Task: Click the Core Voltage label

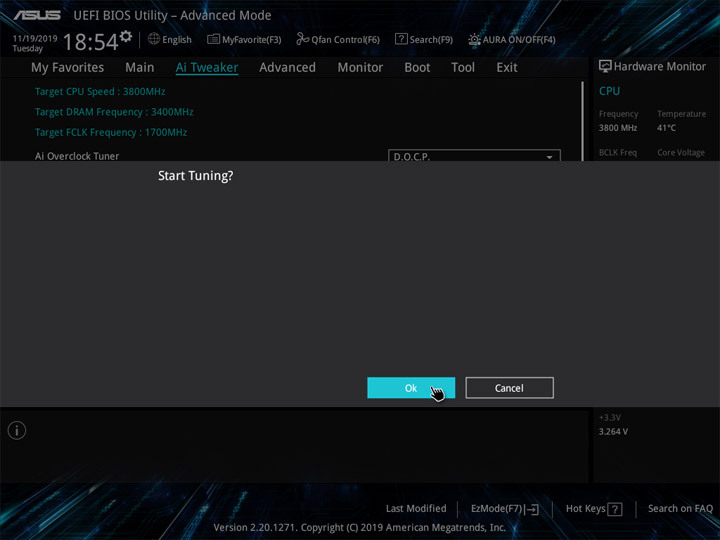Action: 681,152
